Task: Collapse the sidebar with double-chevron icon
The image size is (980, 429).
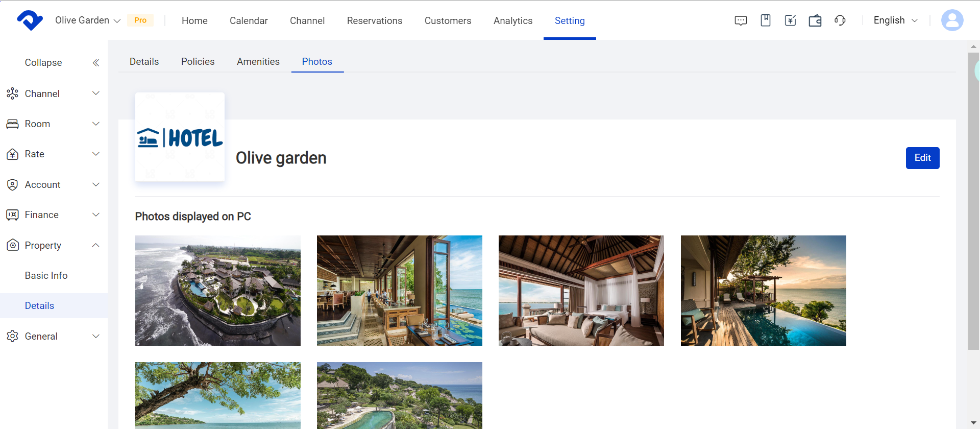Action: point(95,63)
